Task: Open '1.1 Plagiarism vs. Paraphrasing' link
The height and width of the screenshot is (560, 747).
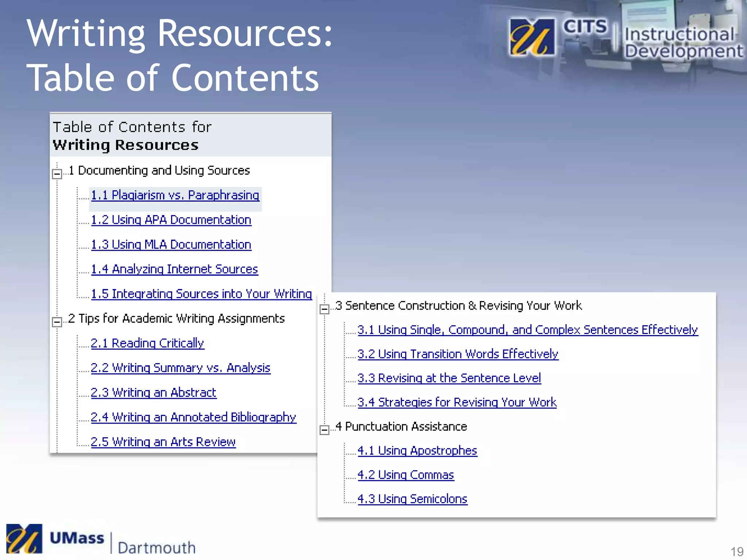Action: 175,195
